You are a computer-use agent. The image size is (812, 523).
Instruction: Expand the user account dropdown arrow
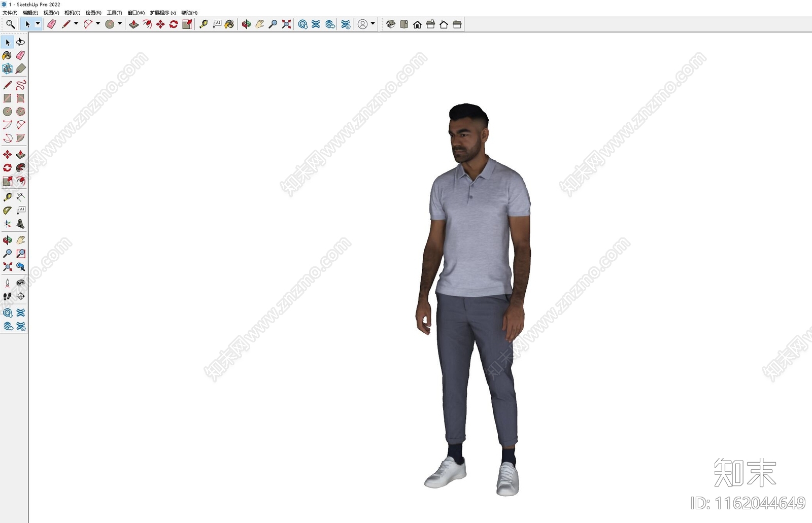[373, 24]
